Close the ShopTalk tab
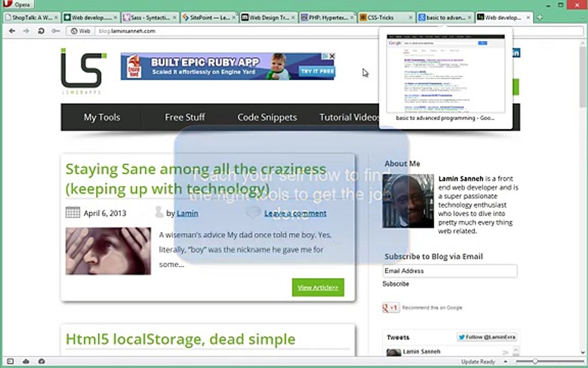Image resolution: width=588 pixels, height=368 pixels. pyautogui.click(x=56, y=17)
